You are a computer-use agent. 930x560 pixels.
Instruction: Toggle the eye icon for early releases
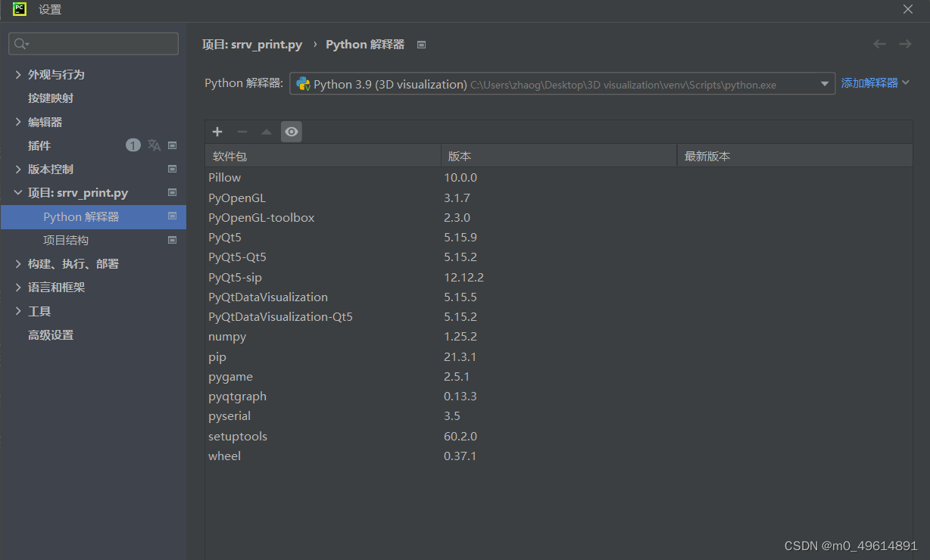coord(292,132)
